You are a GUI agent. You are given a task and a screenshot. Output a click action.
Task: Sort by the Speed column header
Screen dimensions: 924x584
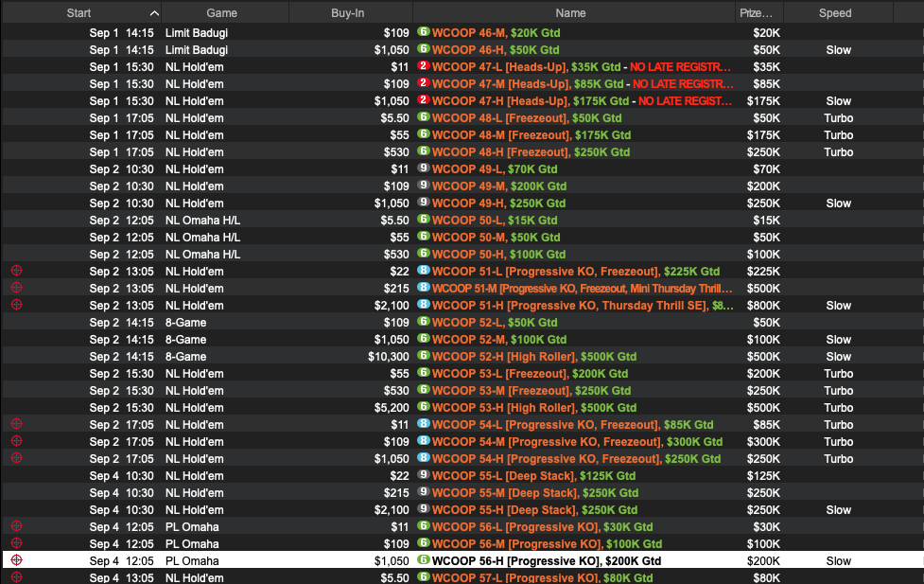pyautogui.click(x=835, y=13)
